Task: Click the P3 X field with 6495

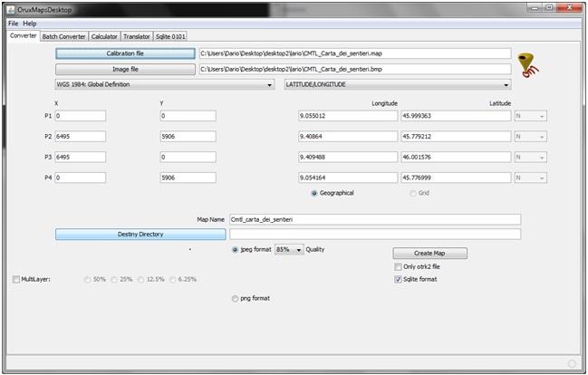Action: point(81,158)
